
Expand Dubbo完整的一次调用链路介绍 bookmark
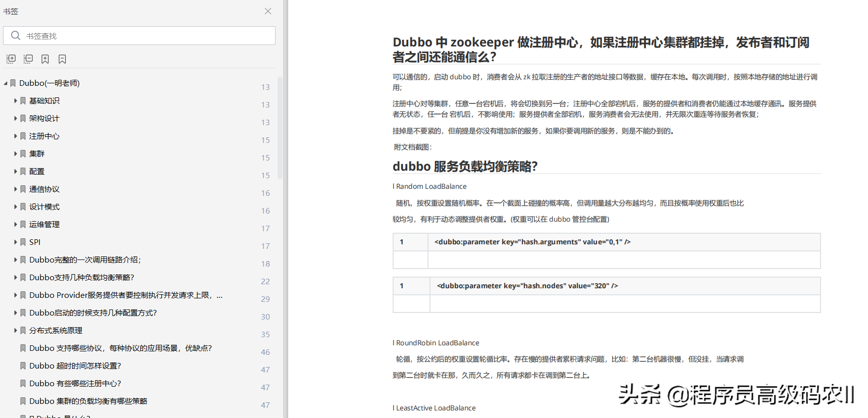point(16,260)
